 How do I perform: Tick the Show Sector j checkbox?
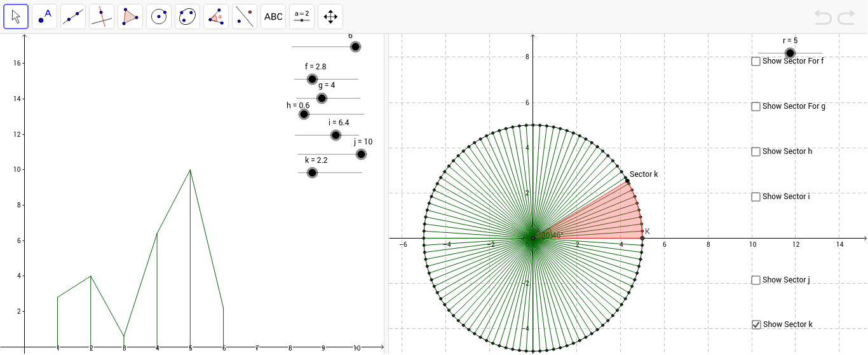(756, 280)
